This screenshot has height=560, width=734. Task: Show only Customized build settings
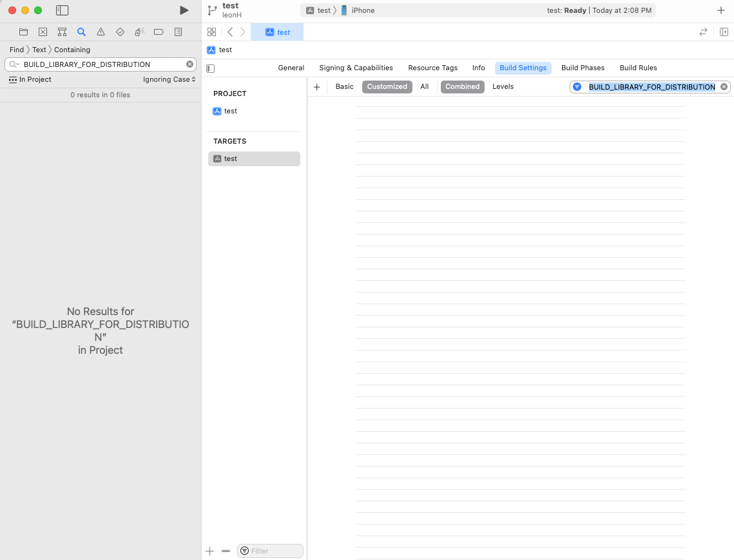387,86
